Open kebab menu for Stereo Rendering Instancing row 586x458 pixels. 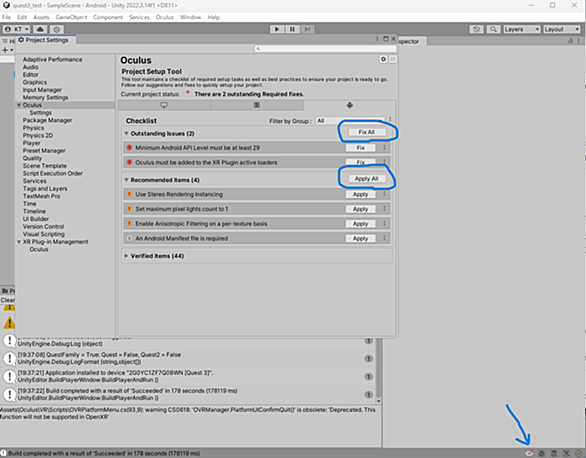pos(384,194)
